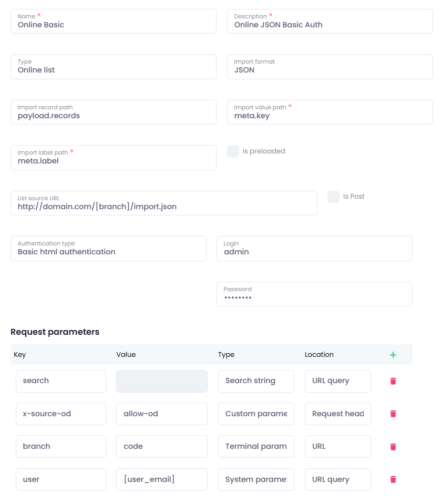Screen dimensions: 441x504
Task: Remove the branch parameter row
Action: (x=393, y=447)
